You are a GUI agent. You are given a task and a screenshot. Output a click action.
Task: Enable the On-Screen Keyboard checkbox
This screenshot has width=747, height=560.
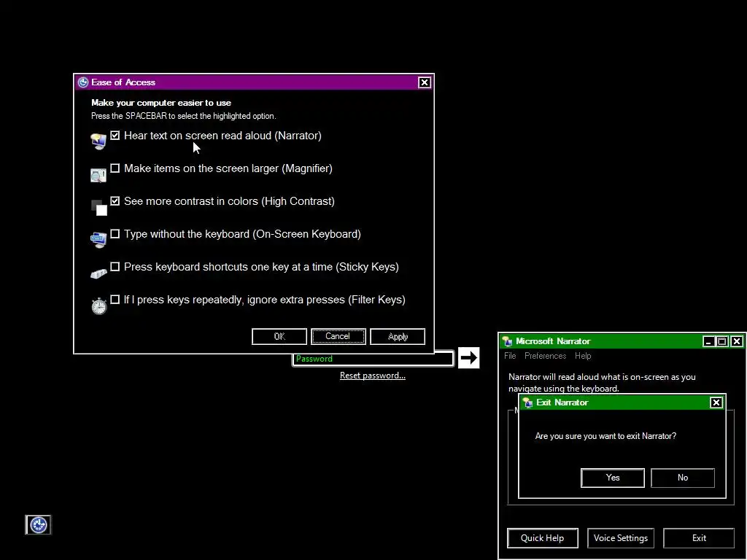[x=115, y=234]
